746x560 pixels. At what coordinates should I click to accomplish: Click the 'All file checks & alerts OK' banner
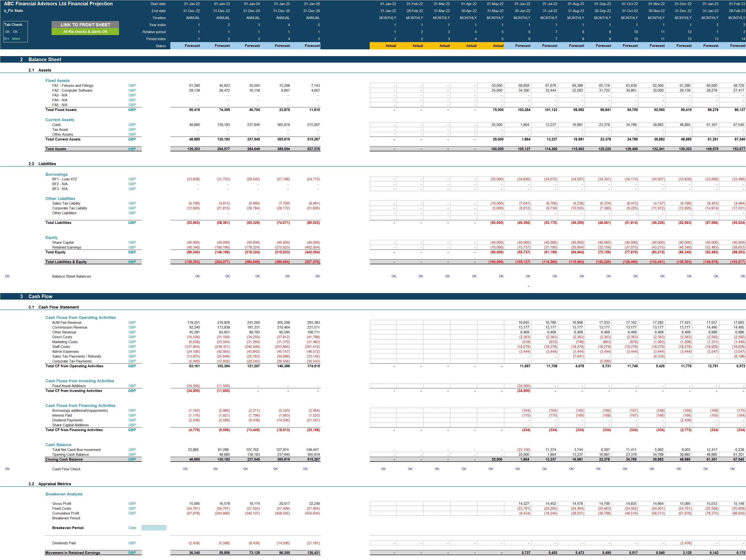(85, 32)
